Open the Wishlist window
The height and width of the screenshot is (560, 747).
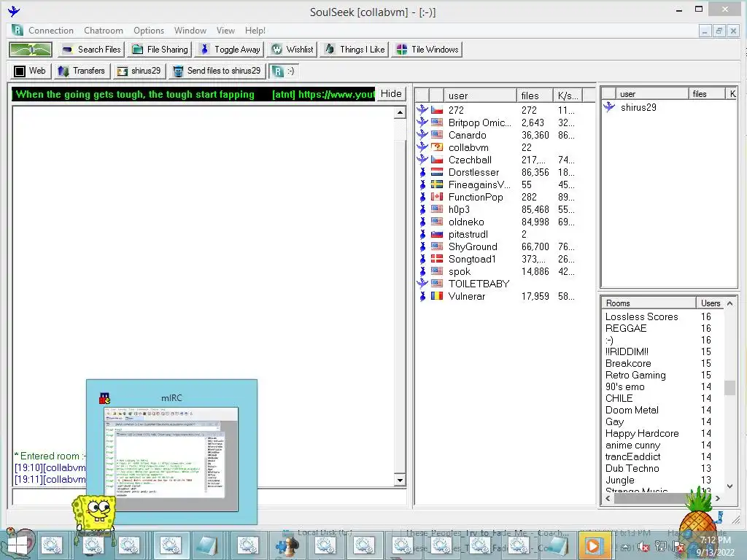pos(293,50)
